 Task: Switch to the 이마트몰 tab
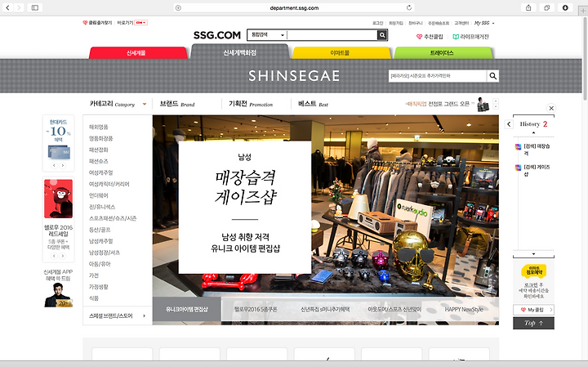point(341,53)
